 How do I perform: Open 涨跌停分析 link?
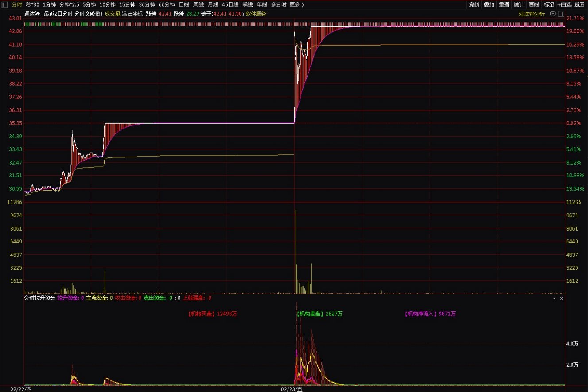pyautogui.click(x=532, y=14)
